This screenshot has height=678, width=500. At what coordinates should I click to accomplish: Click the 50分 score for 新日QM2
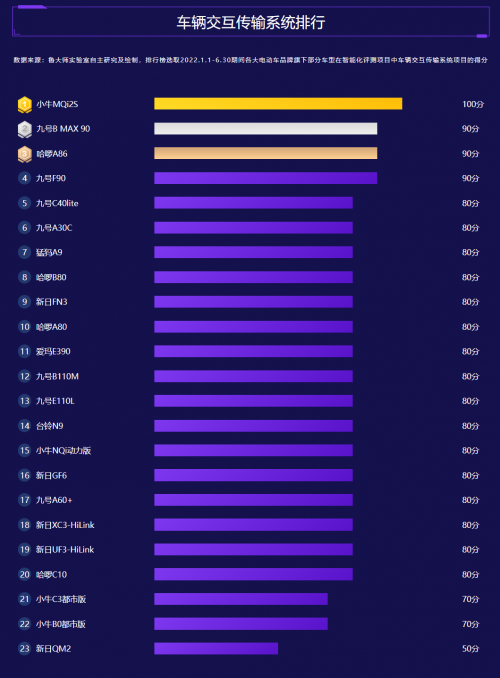coord(471,649)
